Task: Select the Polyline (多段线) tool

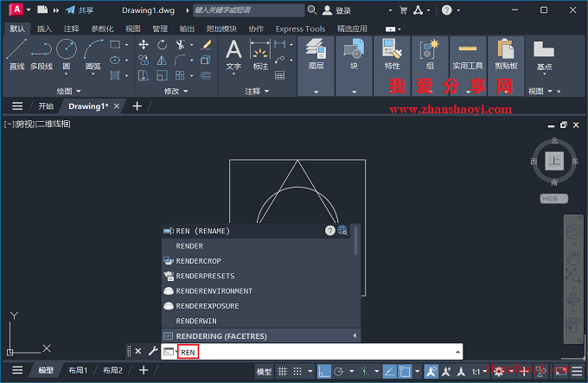Action: (x=42, y=54)
